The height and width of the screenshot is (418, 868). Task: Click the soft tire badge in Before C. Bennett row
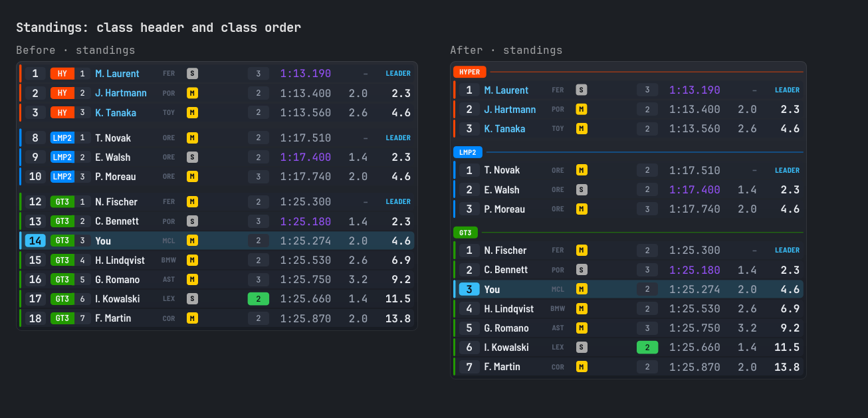coord(192,221)
